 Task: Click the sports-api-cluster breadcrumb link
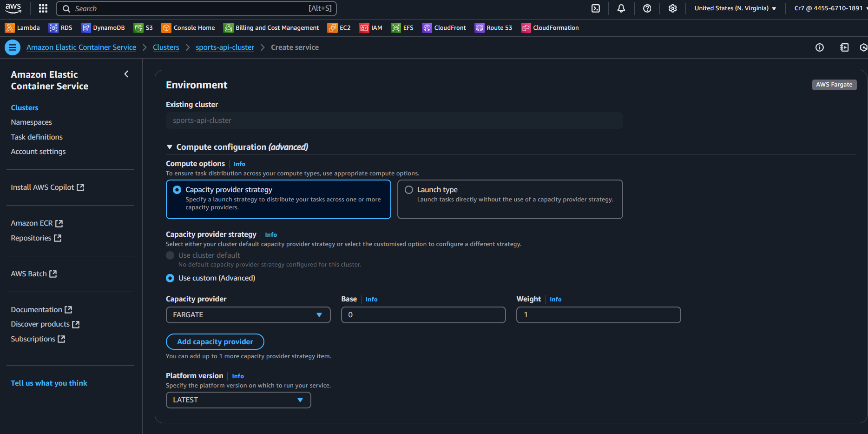tap(225, 47)
